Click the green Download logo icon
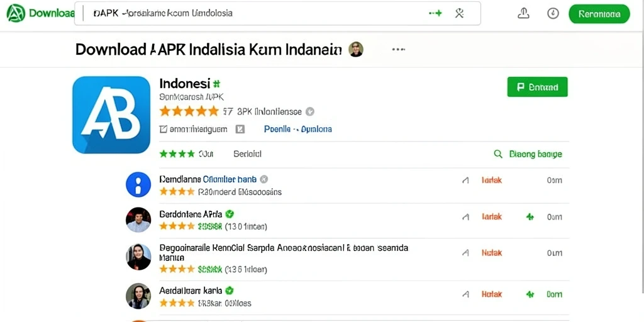 16,13
